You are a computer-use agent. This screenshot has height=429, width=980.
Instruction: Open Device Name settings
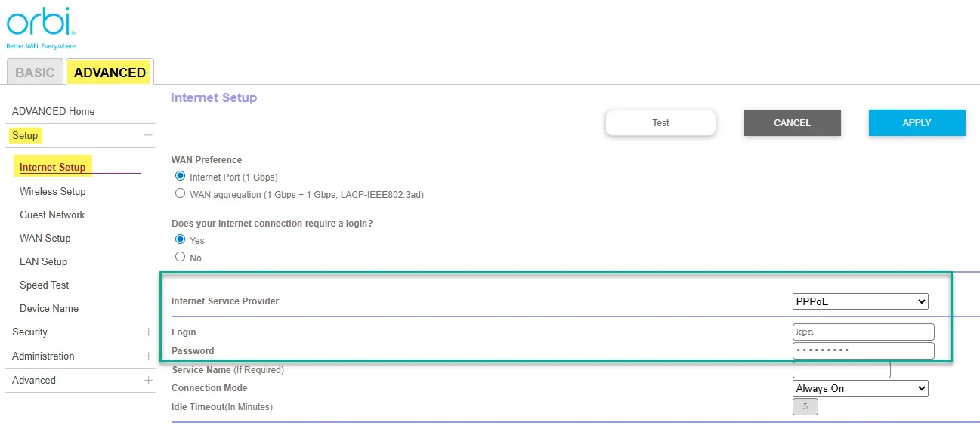(49, 308)
